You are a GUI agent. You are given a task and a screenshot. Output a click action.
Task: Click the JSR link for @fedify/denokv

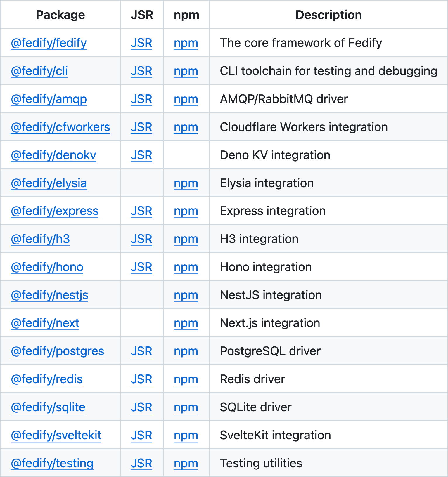(x=141, y=155)
